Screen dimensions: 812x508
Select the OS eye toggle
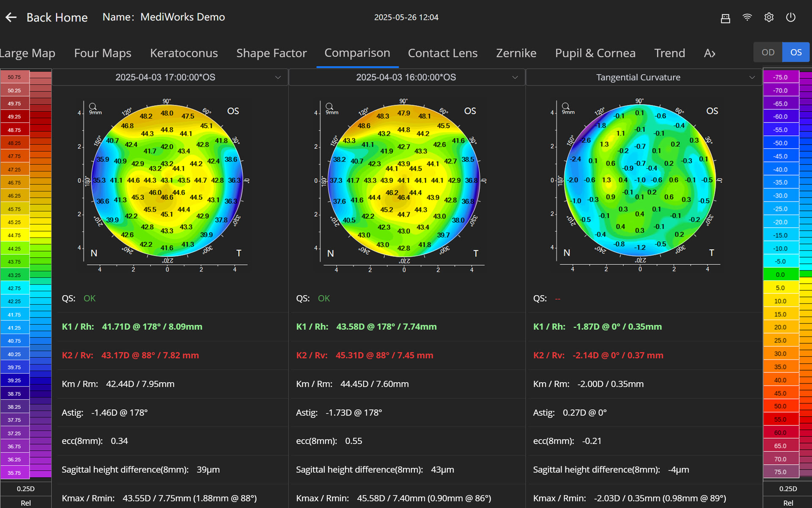[796, 52]
